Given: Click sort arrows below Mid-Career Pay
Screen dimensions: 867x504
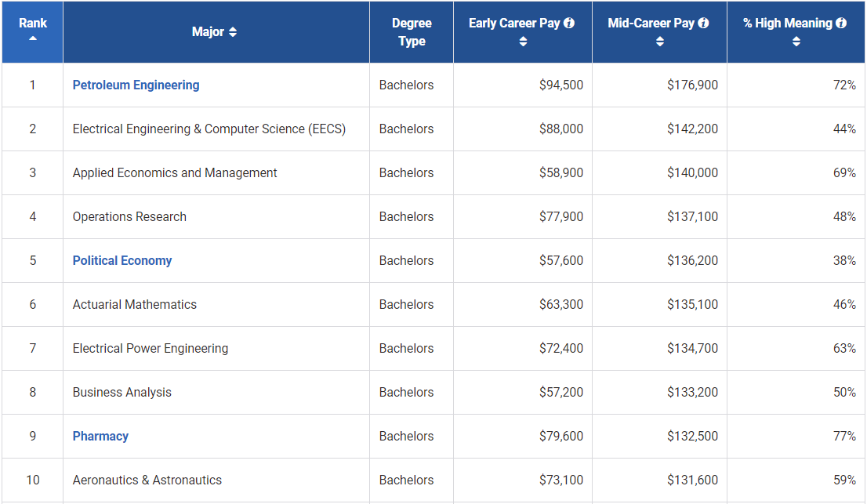Looking at the screenshot, I should pyautogui.click(x=659, y=42).
